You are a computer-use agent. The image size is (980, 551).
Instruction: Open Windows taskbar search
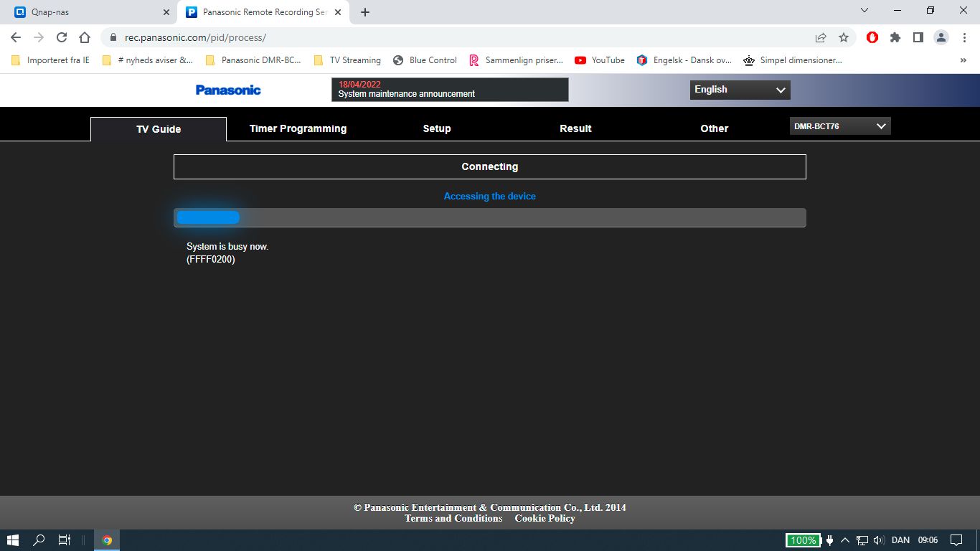(x=39, y=540)
